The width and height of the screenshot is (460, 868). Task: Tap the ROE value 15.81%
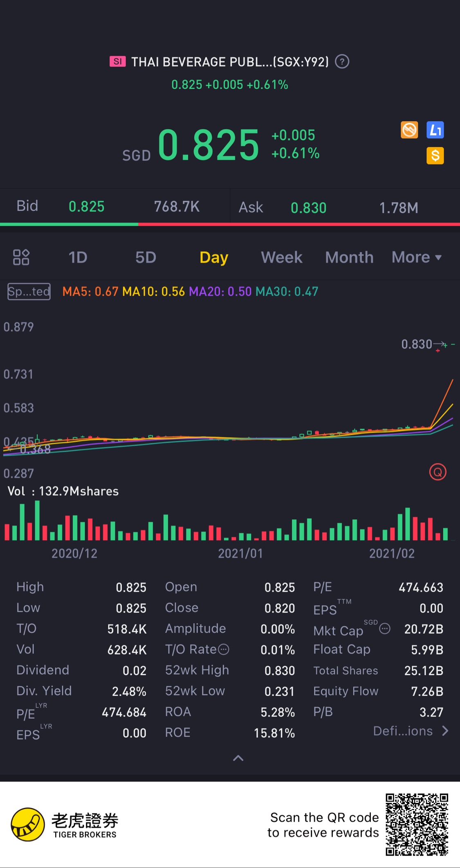point(274,733)
